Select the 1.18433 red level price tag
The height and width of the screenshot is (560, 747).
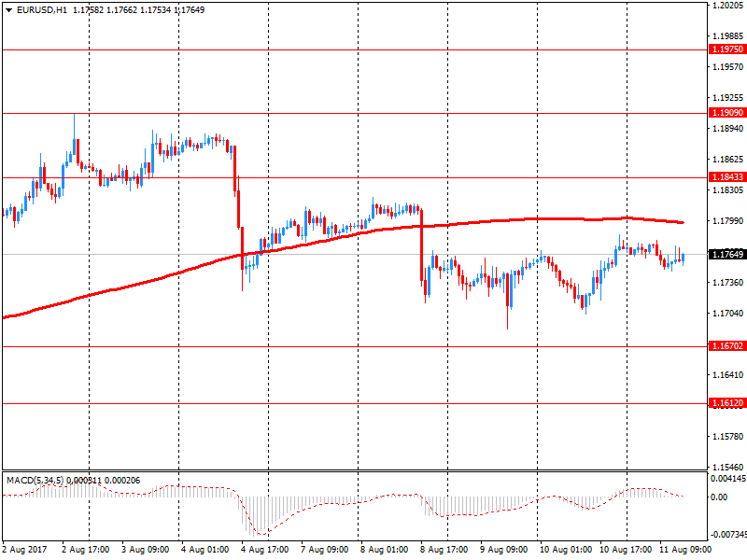click(x=727, y=177)
